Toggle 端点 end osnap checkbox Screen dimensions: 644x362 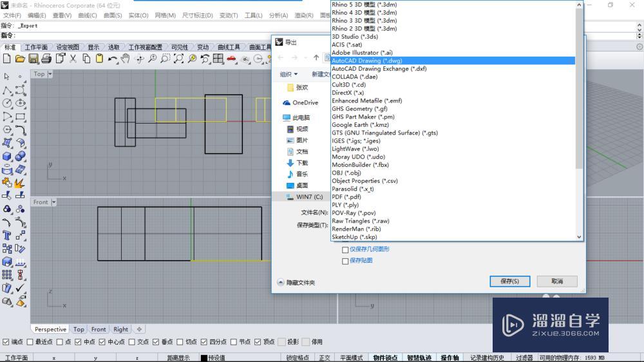tap(6, 342)
